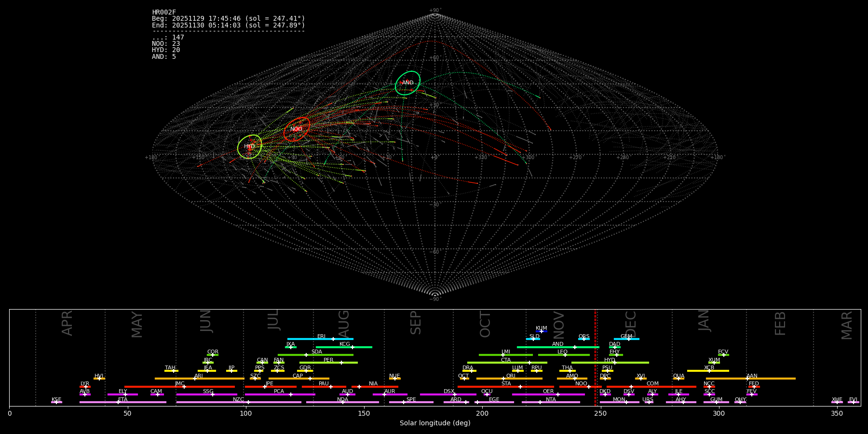The width and height of the screenshot is (868, 434).
Task: Click the DSX purple shower bar
Action: (x=448, y=394)
